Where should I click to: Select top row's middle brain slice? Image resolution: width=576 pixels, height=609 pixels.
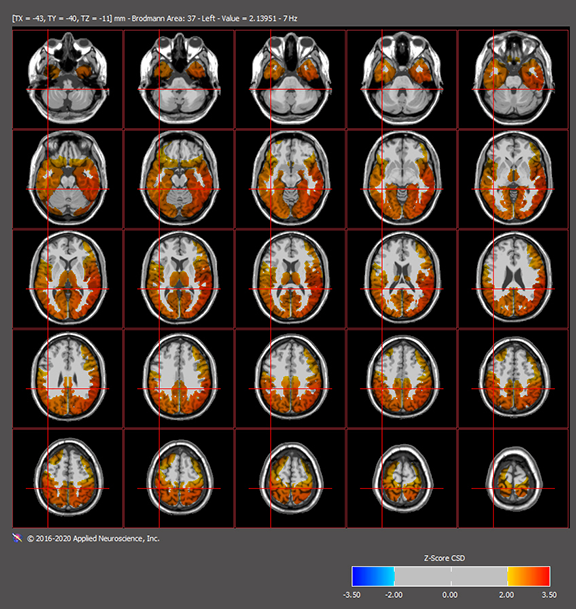coord(291,79)
